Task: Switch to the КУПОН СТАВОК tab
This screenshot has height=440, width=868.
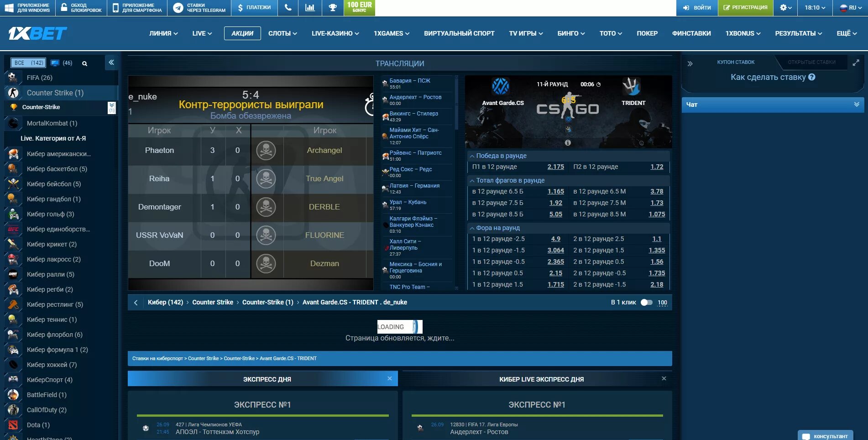Action: click(x=736, y=62)
